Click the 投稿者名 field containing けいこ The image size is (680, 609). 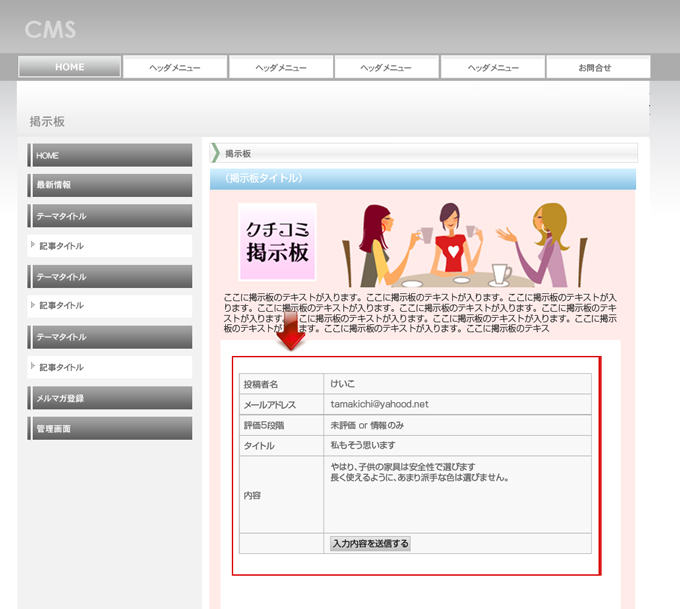click(x=459, y=384)
